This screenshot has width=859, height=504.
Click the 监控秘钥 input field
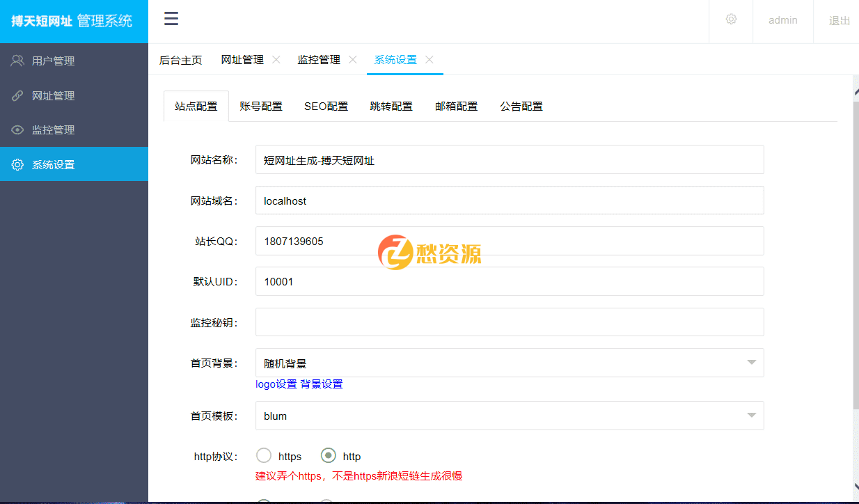tap(510, 322)
